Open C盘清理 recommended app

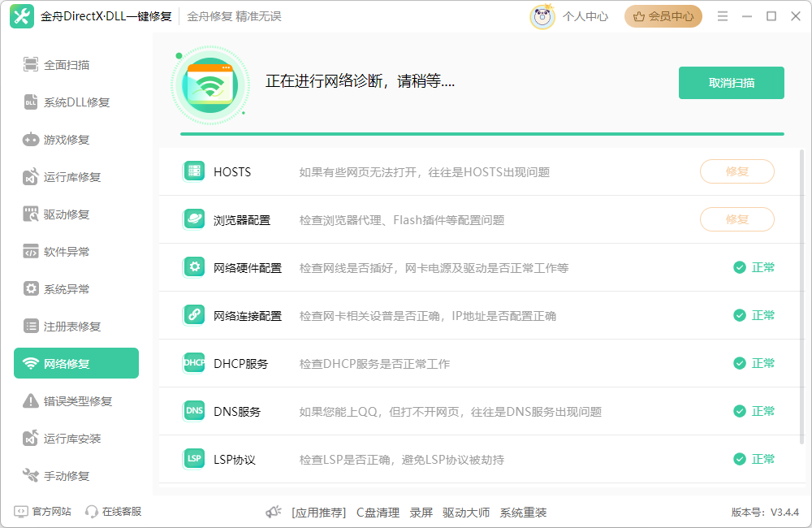pos(378,513)
